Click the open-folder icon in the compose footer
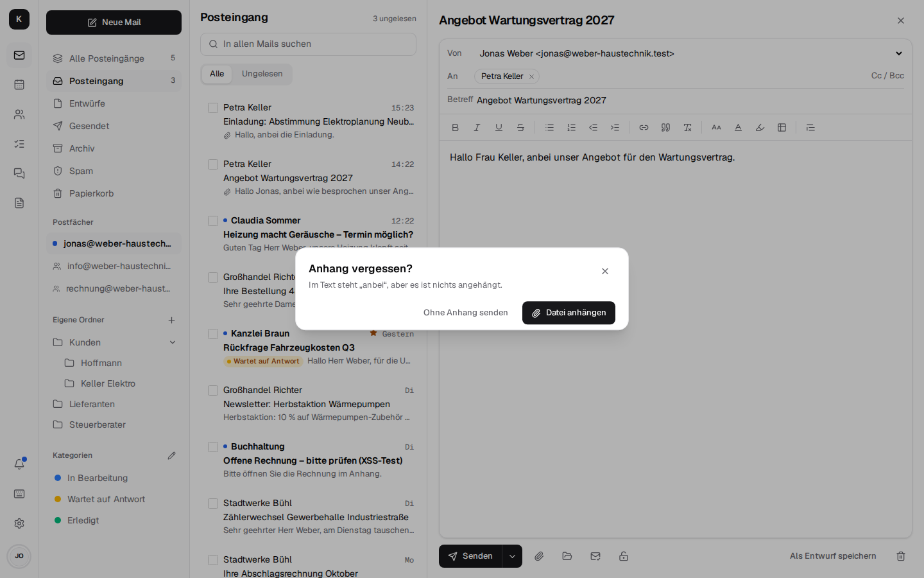924x578 pixels. 567,556
